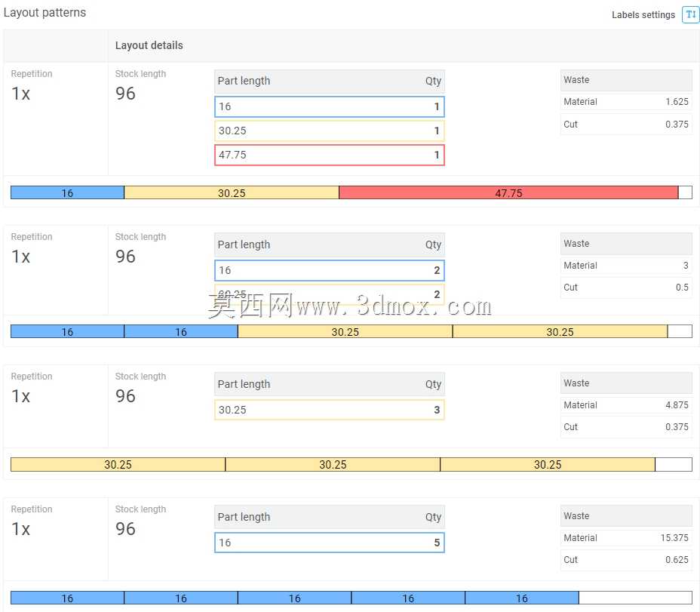
Task: Click Material waste value 1.625
Action: click(677, 102)
